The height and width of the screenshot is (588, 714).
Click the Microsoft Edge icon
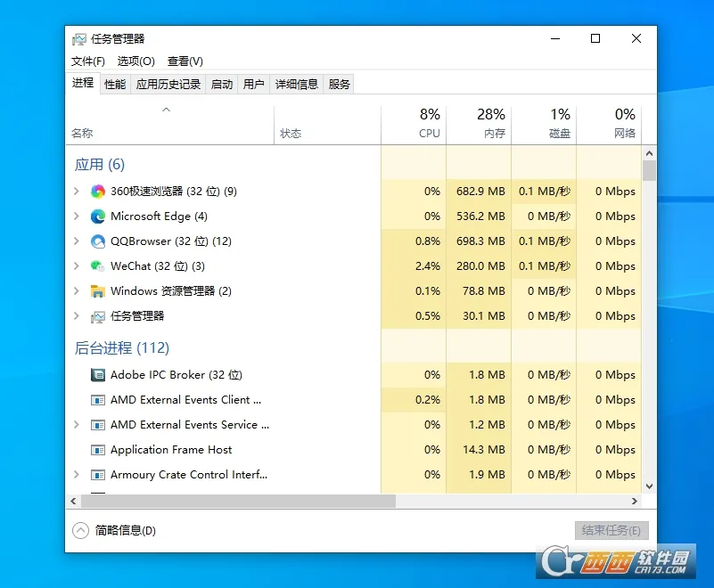tap(98, 216)
